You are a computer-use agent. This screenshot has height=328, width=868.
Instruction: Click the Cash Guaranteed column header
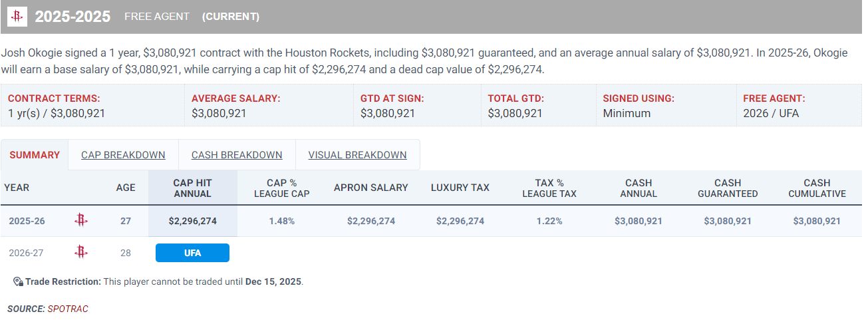click(x=728, y=188)
